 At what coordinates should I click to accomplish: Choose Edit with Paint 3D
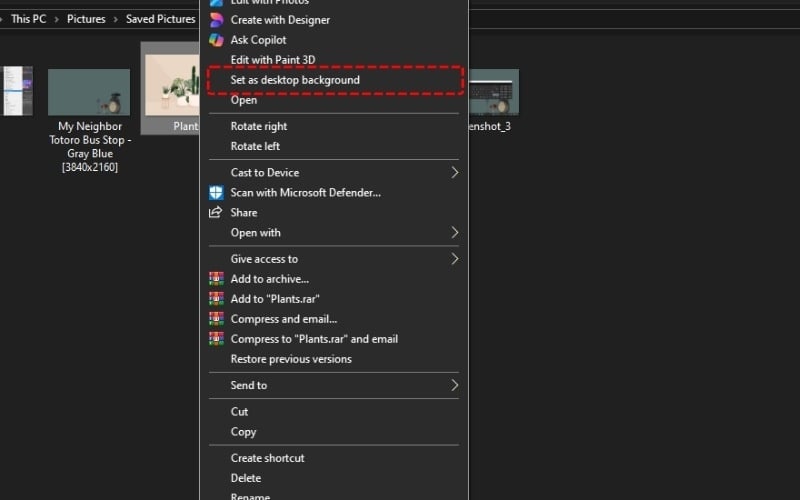coord(272,60)
